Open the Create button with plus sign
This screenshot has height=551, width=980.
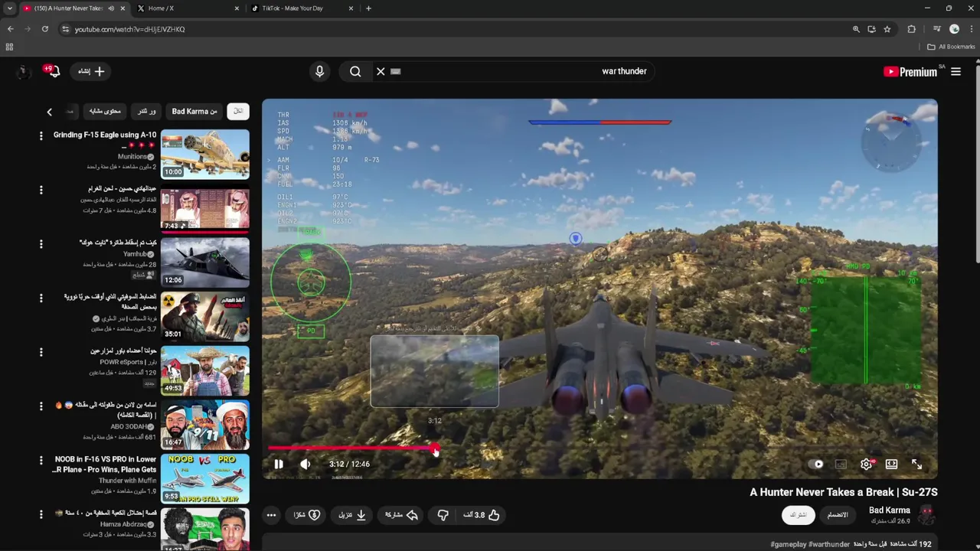(91, 71)
